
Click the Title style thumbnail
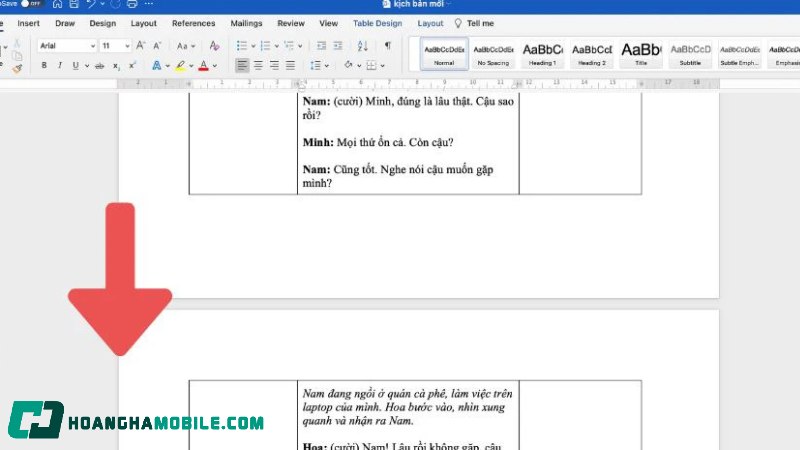[641, 53]
